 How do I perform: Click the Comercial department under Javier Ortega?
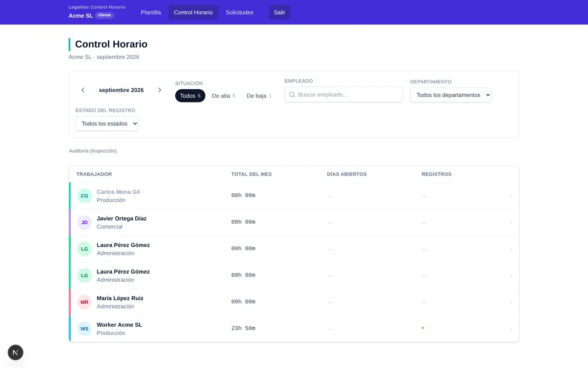point(110,227)
